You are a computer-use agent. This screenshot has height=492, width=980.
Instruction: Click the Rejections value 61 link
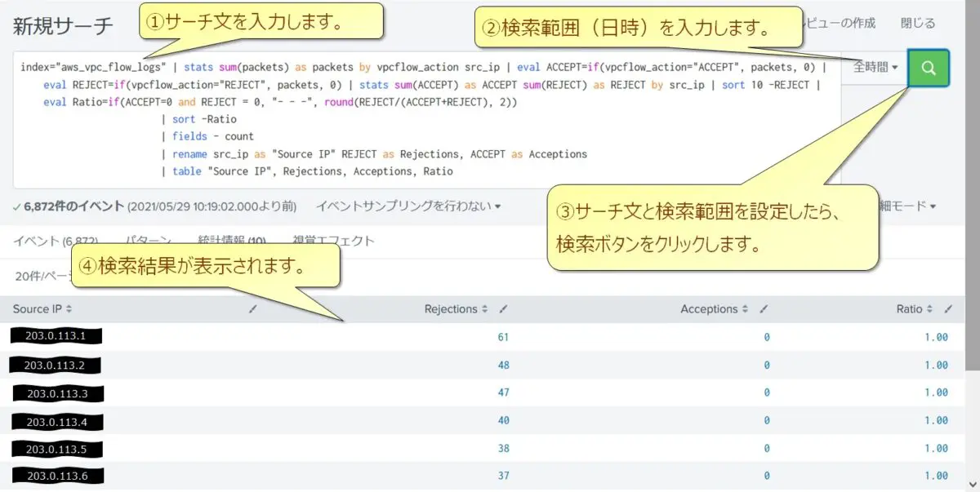point(503,336)
